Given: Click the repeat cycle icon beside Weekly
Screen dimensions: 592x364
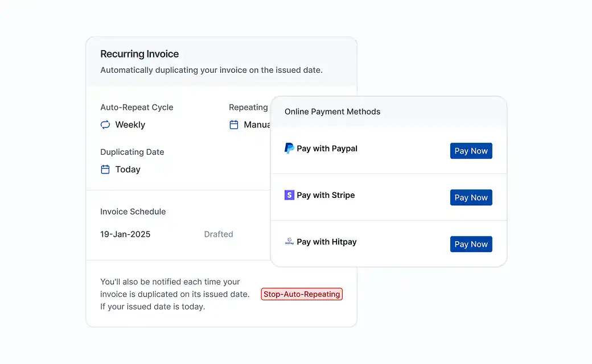Looking at the screenshot, I should tap(105, 125).
